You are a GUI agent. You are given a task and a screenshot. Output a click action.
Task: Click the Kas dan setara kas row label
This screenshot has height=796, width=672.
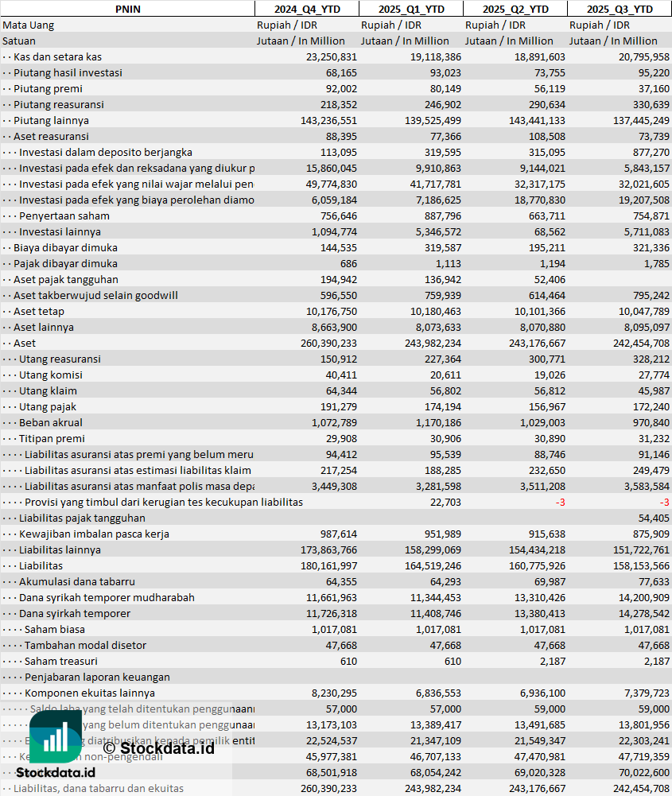(57, 57)
